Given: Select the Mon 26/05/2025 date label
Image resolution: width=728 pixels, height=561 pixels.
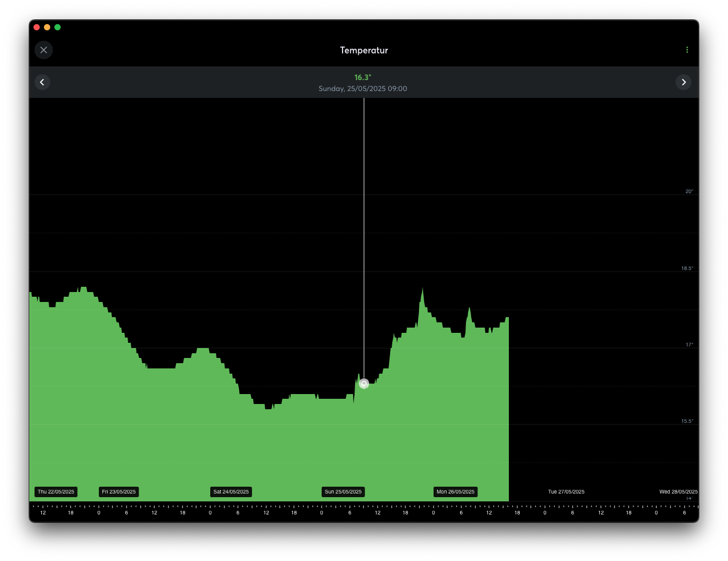Looking at the screenshot, I should click(x=456, y=492).
